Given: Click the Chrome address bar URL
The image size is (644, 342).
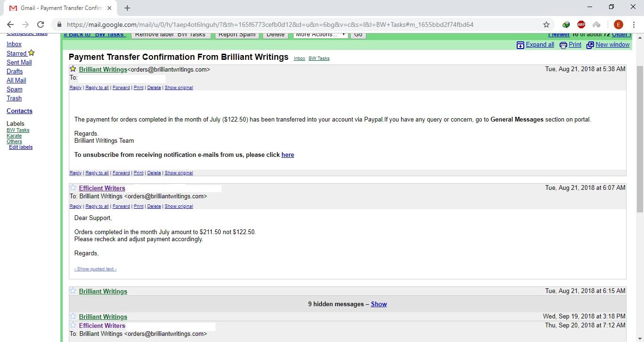Looking at the screenshot, I should [x=270, y=24].
